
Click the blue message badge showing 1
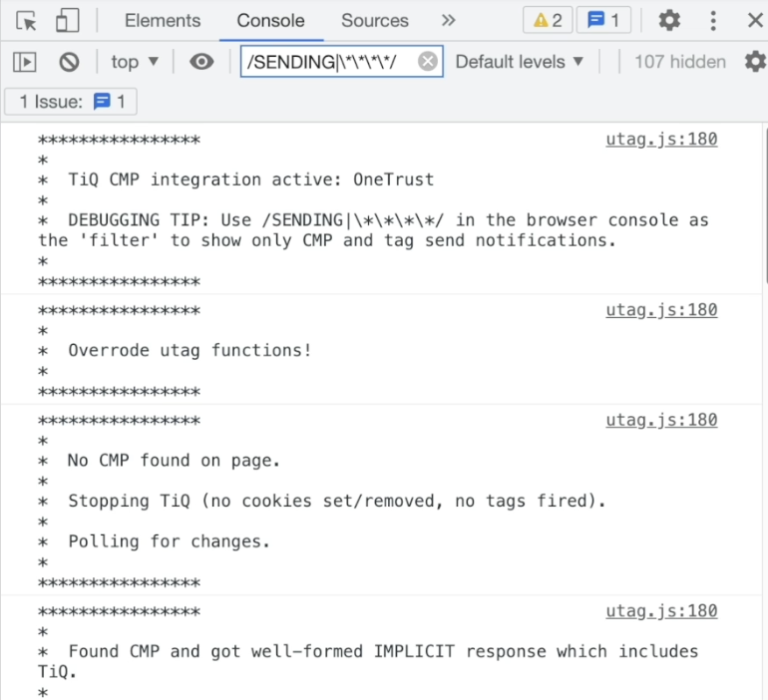pos(603,20)
